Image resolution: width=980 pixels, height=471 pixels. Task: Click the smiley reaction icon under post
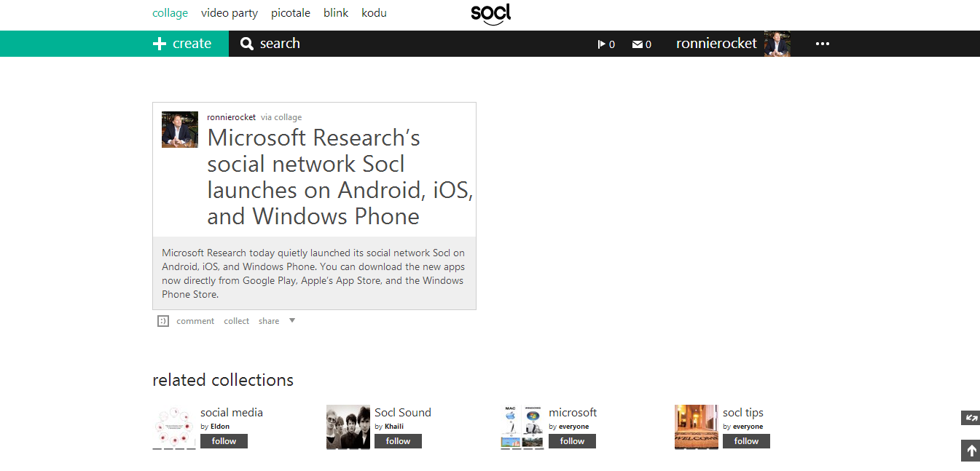(x=163, y=321)
